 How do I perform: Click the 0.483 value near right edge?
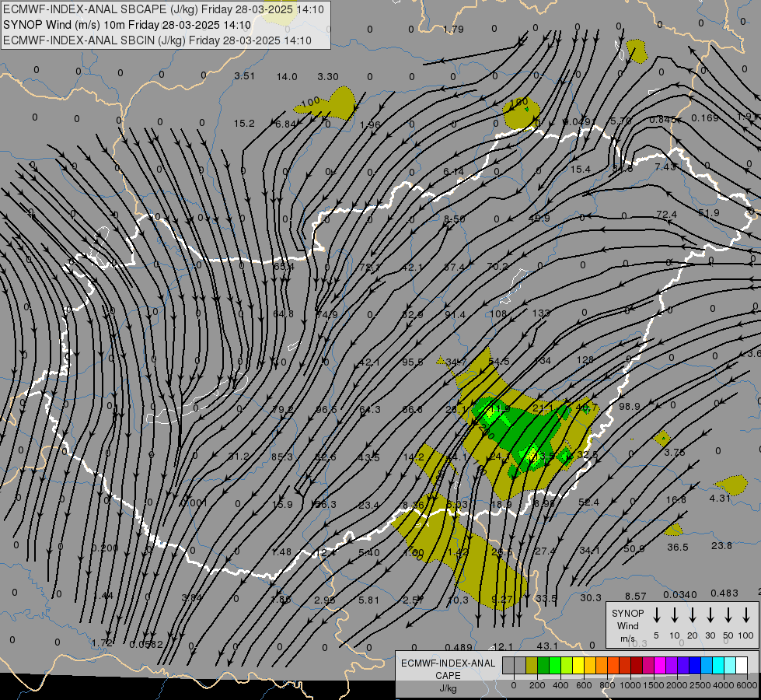pyautogui.click(x=724, y=593)
